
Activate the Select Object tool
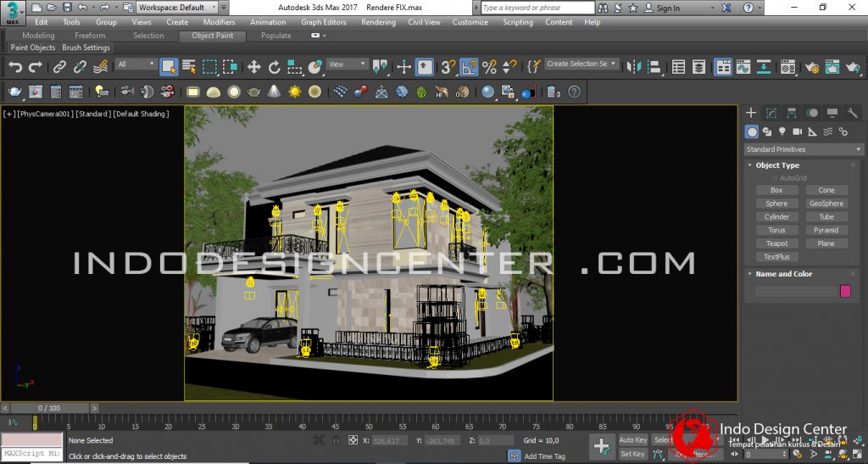pos(169,67)
